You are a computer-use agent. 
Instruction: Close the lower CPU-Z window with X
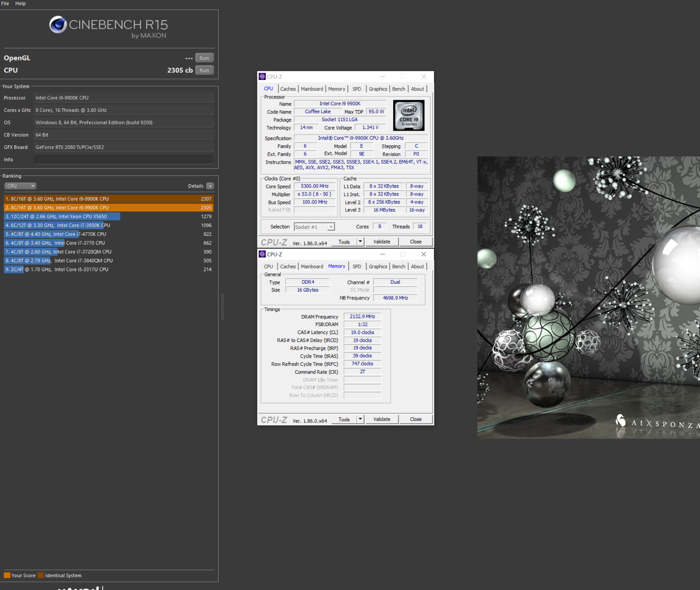click(424, 254)
